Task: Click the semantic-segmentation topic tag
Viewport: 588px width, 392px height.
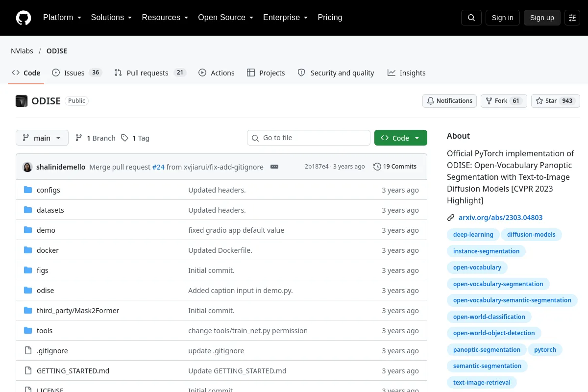Action: click(487, 366)
